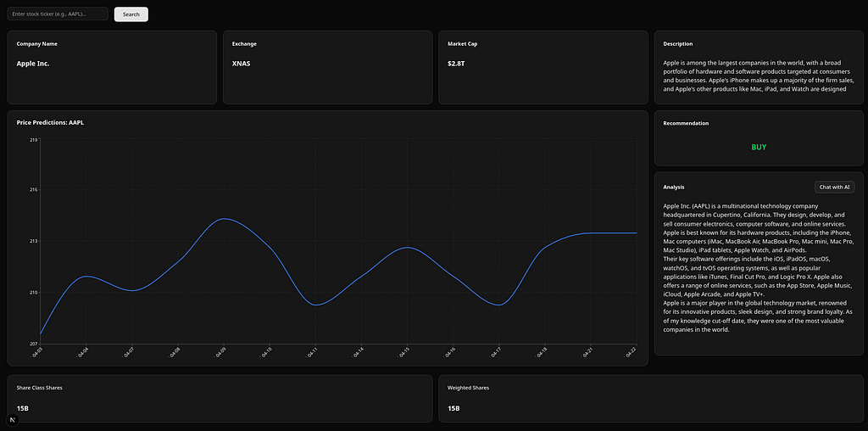Click the BUY recommendation text
868x431 pixels.
coord(759,148)
